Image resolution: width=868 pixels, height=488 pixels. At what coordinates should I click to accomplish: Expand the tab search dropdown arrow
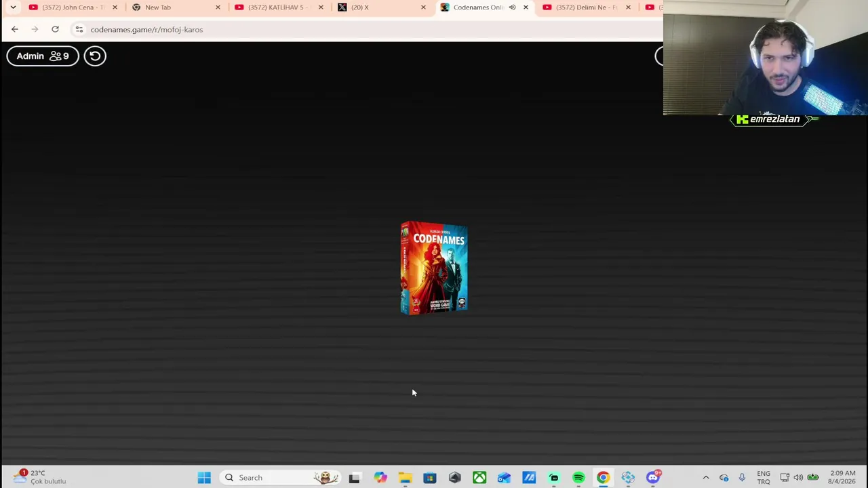point(13,7)
